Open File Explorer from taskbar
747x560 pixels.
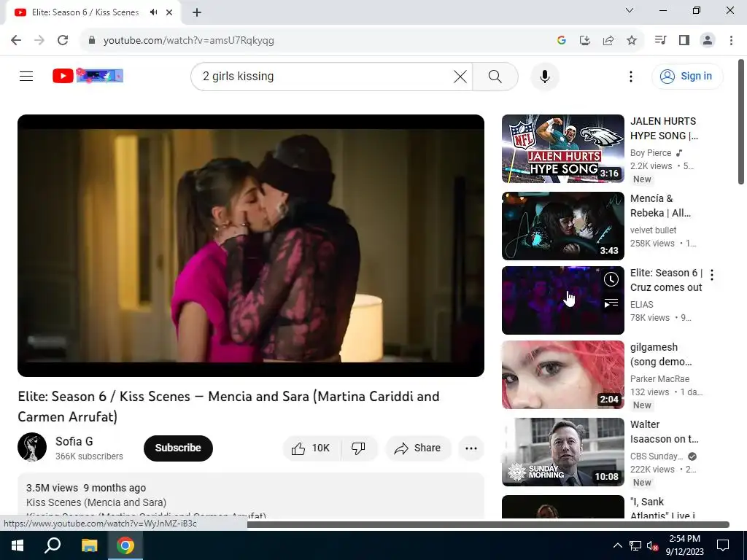pyautogui.click(x=89, y=545)
